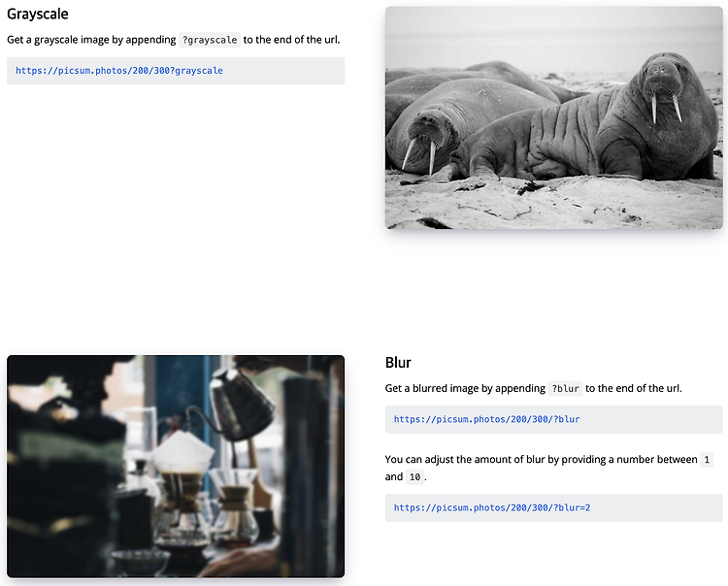Click the Blur section heading
The width and height of the screenshot is (728, 586).
click(x=398, y=362)
